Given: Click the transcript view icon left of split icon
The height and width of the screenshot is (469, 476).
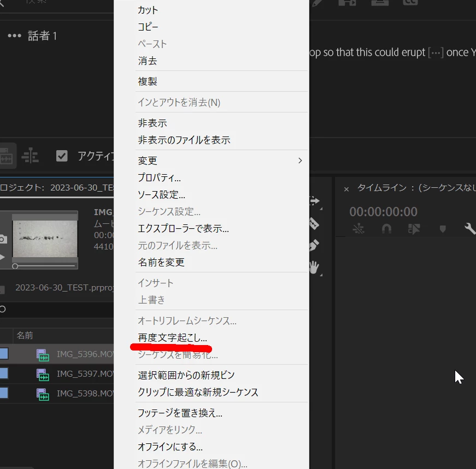Looking at the screenshot, I should 7,156.
